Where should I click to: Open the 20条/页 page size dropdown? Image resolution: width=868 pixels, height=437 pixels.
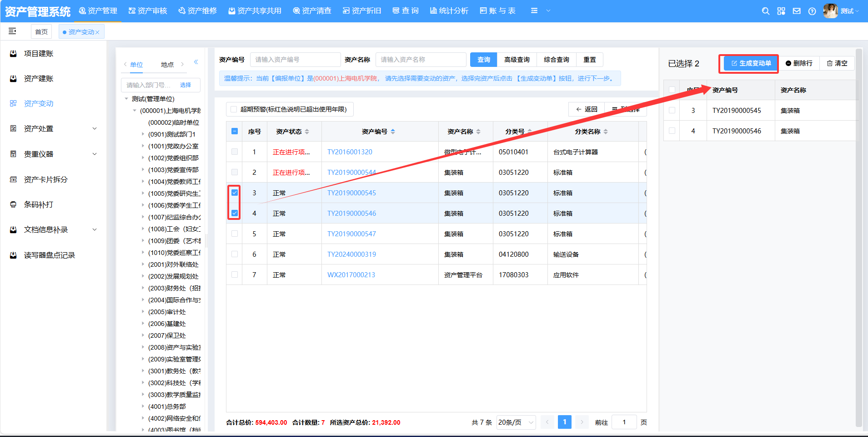pos(516,422)
